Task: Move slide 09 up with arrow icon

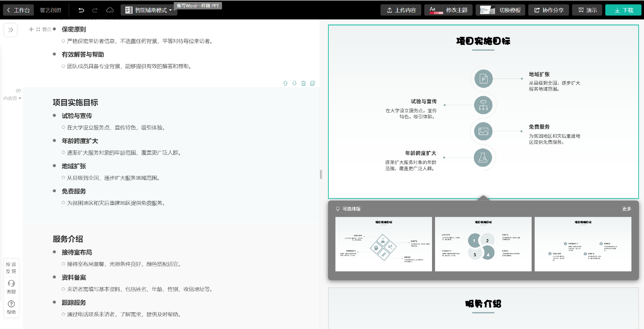Action: (285, 83)
